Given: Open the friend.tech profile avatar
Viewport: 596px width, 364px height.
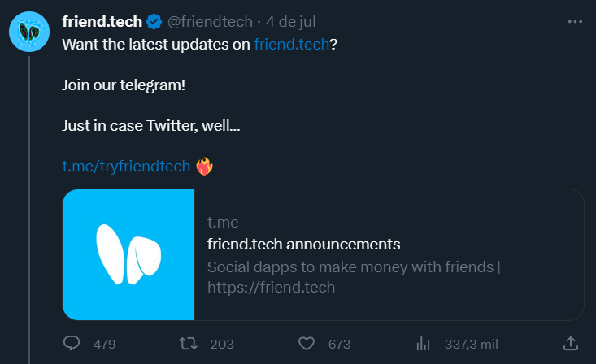Looking at the screenshot, I should [30, 32].
